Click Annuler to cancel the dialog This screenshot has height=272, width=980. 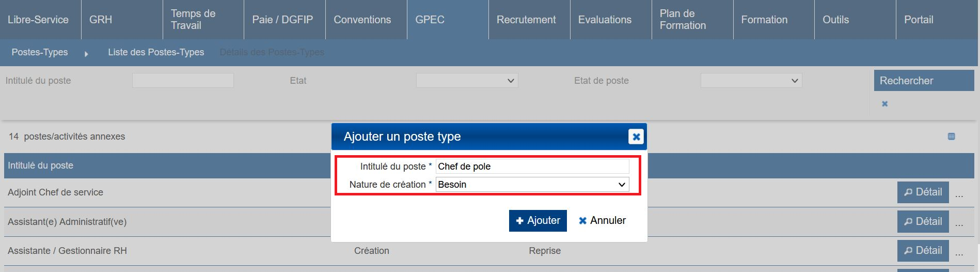point(602,221)
